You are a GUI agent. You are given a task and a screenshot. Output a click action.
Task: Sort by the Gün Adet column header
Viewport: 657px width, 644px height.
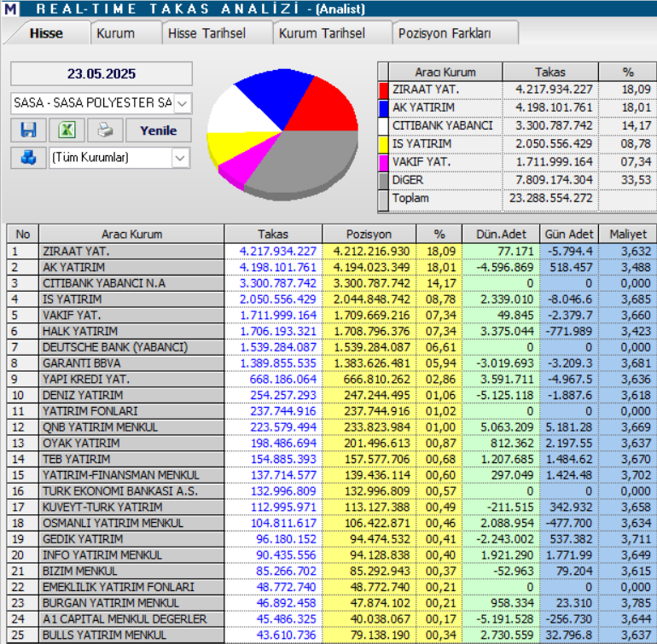pos(569,235)
